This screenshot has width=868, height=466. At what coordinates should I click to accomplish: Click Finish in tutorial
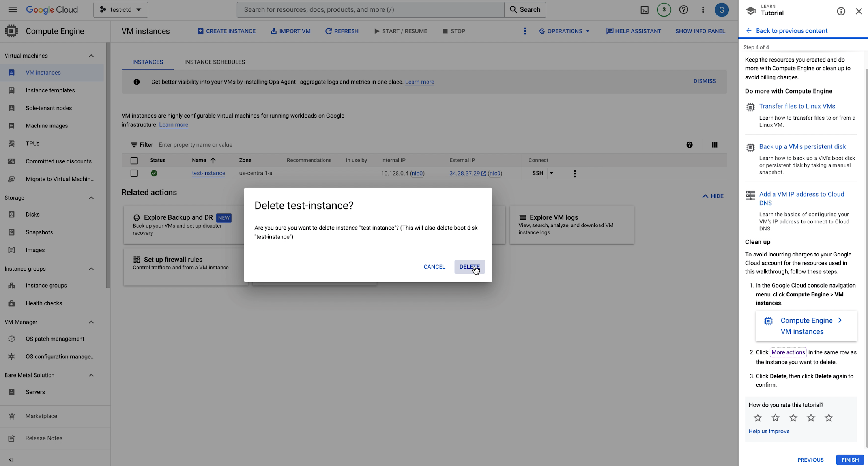(850, 460)
